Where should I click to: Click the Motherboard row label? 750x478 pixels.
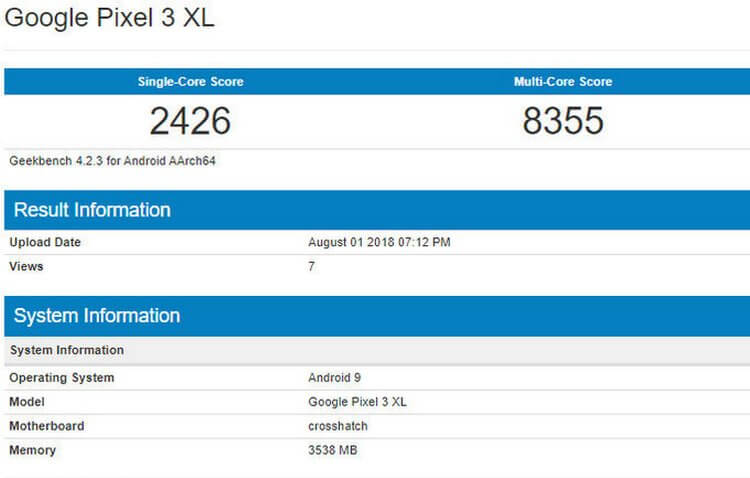(x=47, y=426)
